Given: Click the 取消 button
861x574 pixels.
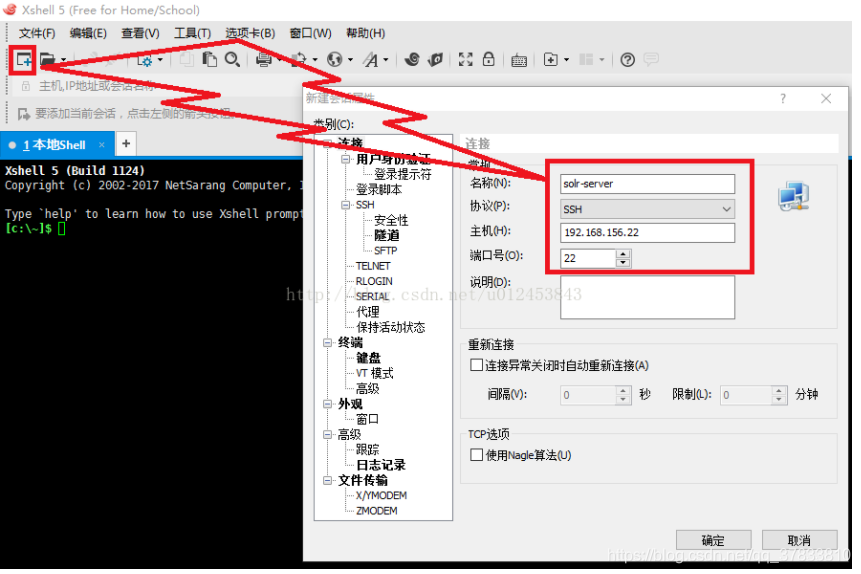Looking at the screenshot, I should coord(800,540).
